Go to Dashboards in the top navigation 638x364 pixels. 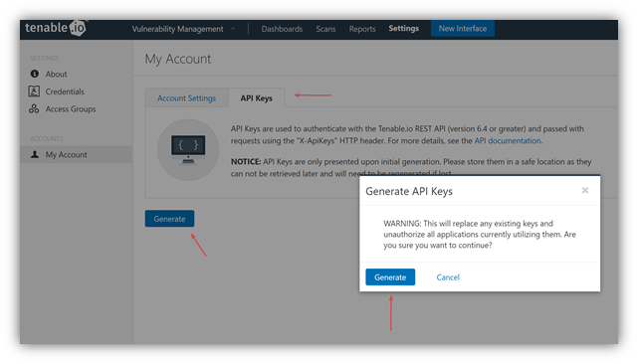point(282,29)
